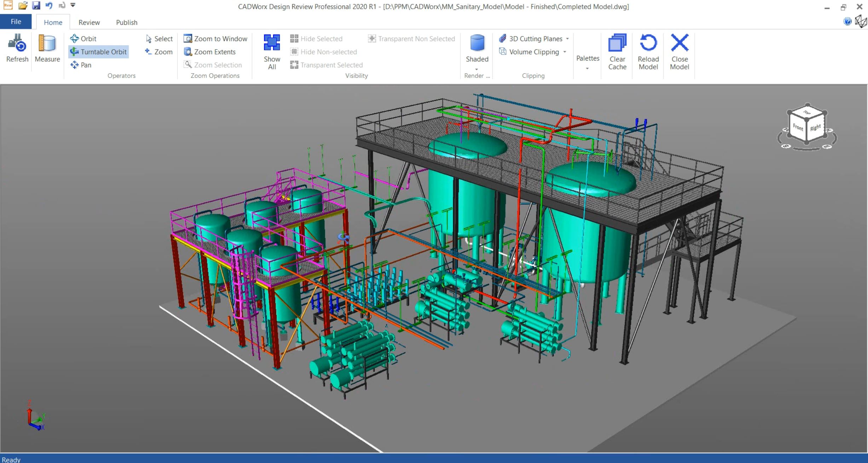
Task: Toggle Turntable Orbit mode
Action: [98, 52]
